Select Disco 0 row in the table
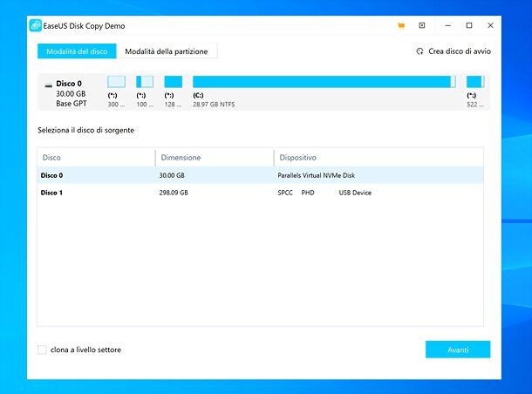Image resolution: width=532 pixels, height=394 pixels. 260,175
